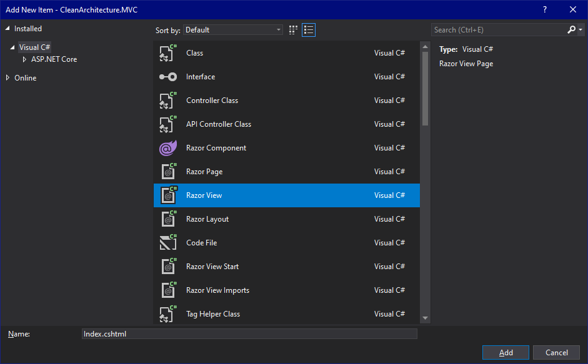Select ASP.NET Core category
Viewport: 588px width, 364px height.
(x=54, y=59)
